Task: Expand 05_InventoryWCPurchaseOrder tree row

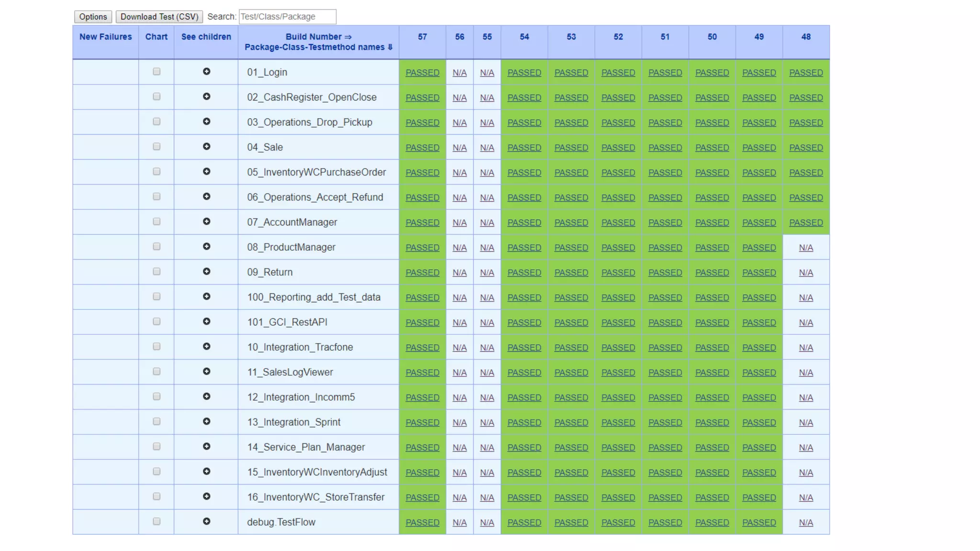Action: point(206,172)
